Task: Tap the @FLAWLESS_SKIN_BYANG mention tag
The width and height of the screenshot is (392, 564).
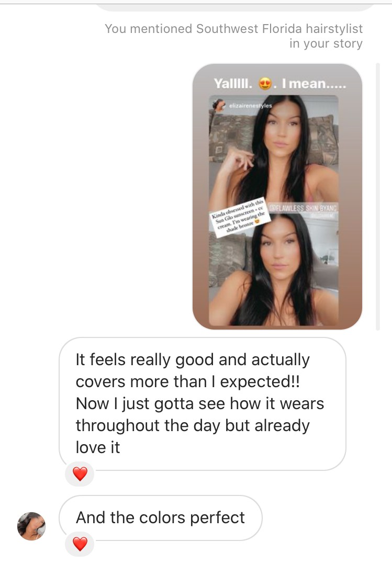Action: coord(303,208)
